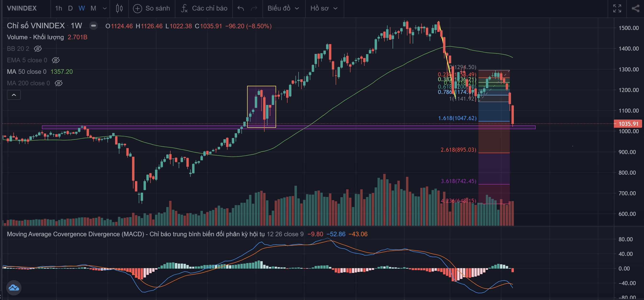Select the MA 50 close indicator label
644x300 pixels.
tap(27, 72)
